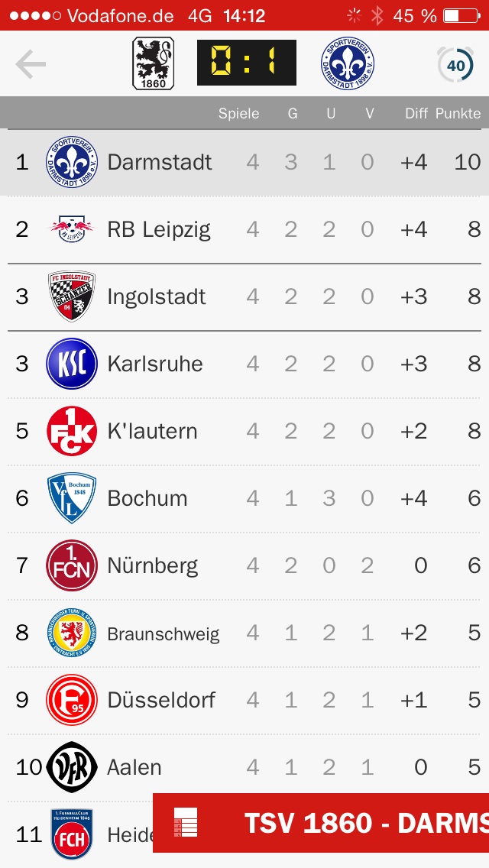Tap the VfL Bochum crest
Screen dimensions: 489x868
pos(72,498)
